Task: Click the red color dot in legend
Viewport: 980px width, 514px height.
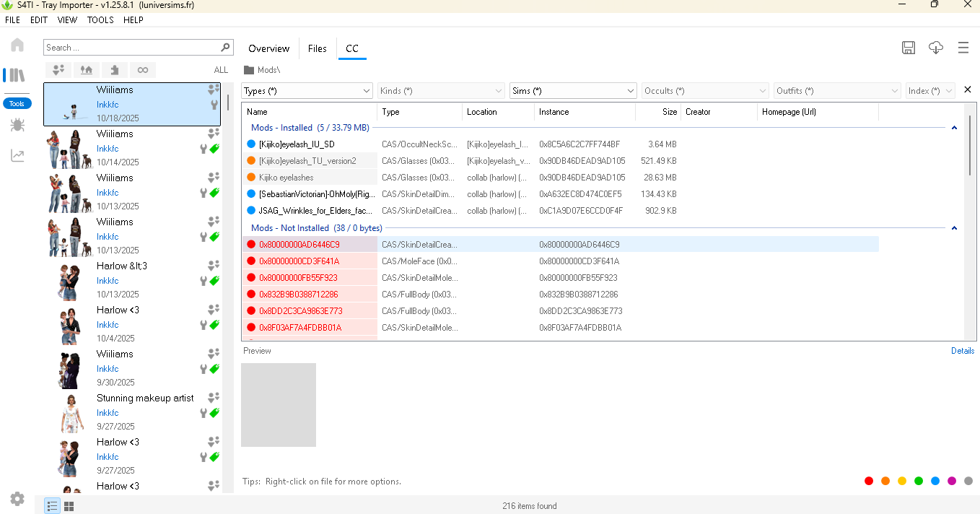Action: pos(869,481)
